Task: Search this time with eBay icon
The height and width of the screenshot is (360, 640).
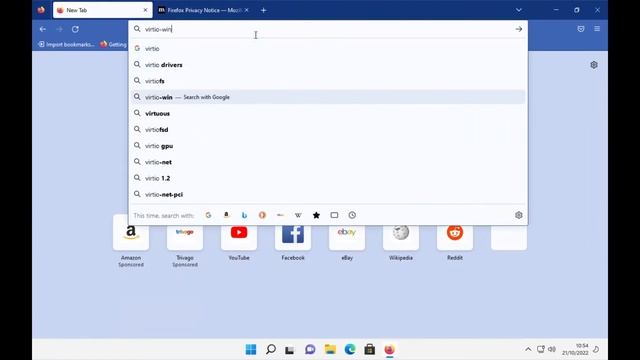Action: [280, 215]
